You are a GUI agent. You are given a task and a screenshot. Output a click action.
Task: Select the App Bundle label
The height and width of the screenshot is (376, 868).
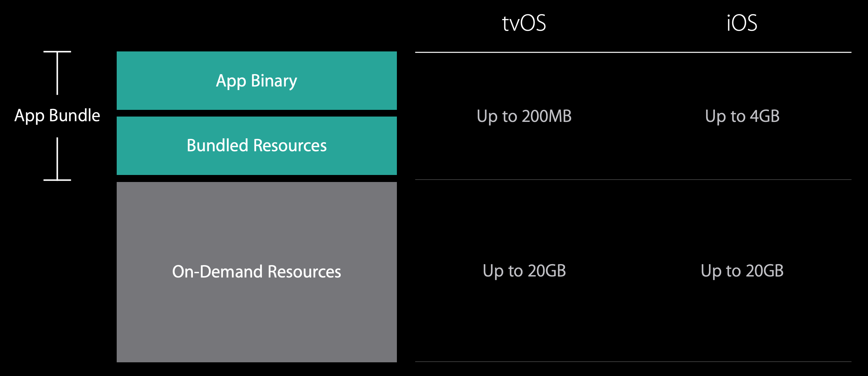(x=57, y=116)
